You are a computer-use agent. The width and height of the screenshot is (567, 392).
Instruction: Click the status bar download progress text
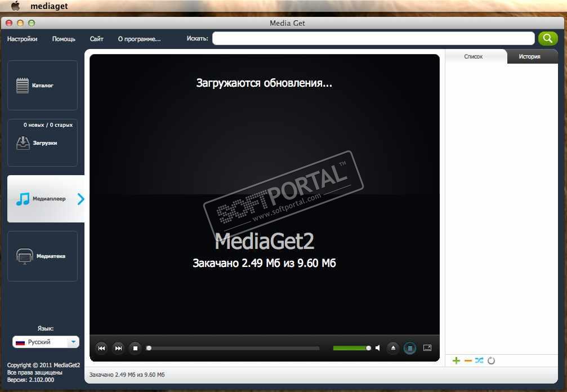127,375
